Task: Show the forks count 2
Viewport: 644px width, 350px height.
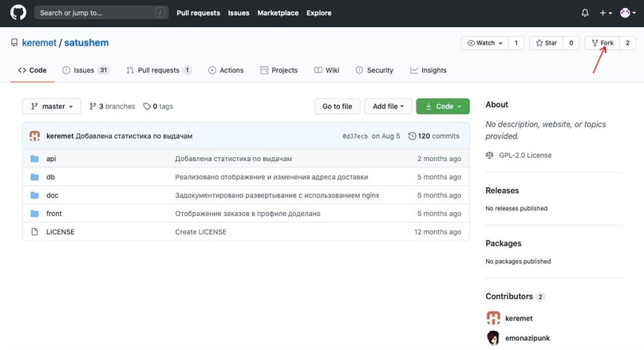Action: point(627,43)
